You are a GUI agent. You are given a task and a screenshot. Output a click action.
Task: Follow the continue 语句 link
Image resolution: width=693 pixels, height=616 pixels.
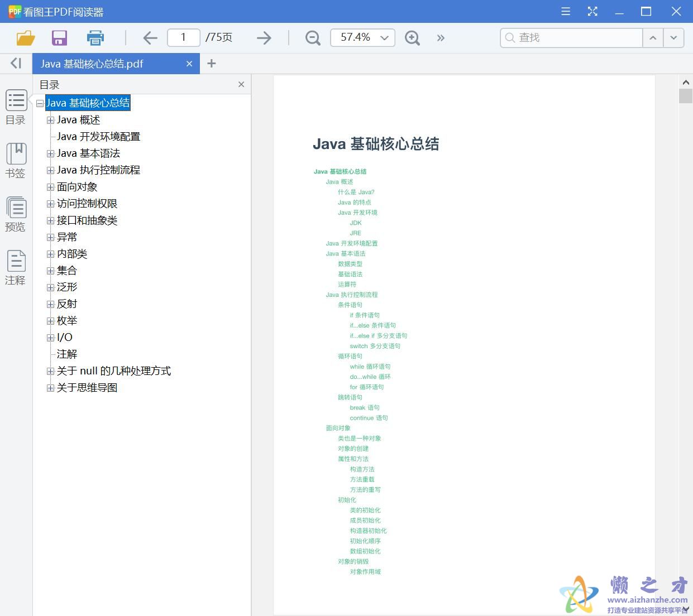(369, 418)
